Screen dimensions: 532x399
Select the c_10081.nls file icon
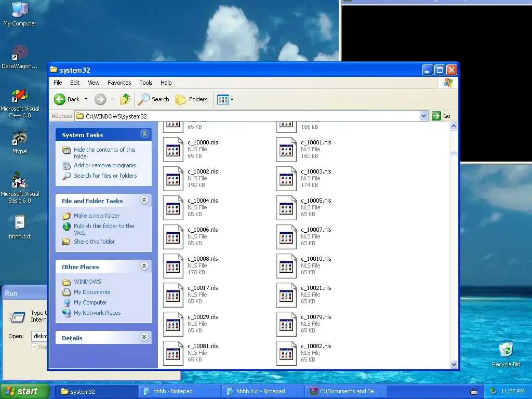(173, 353)
